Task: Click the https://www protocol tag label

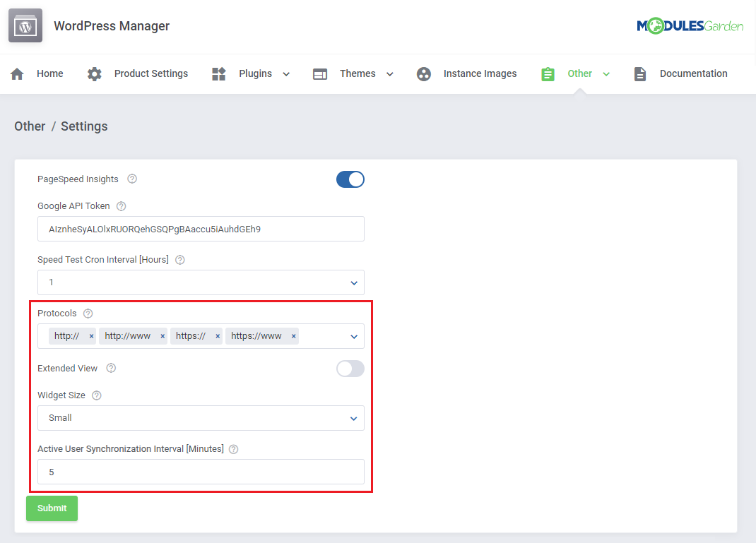Action: [x=256, y=336]
